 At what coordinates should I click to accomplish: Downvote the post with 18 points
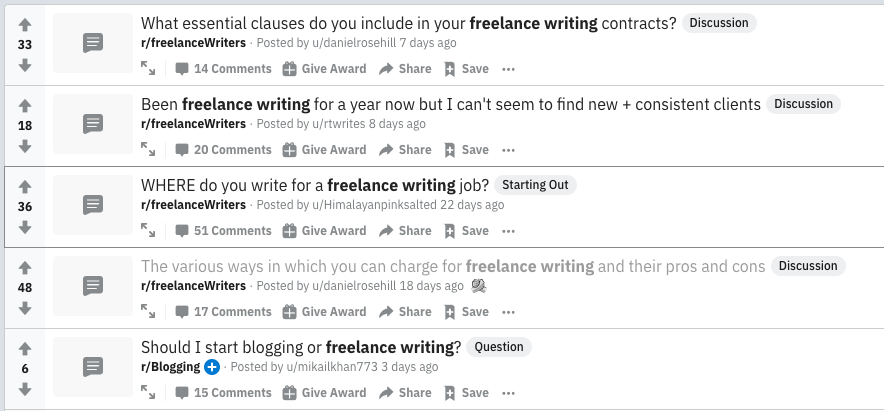(x=25, y=146)
